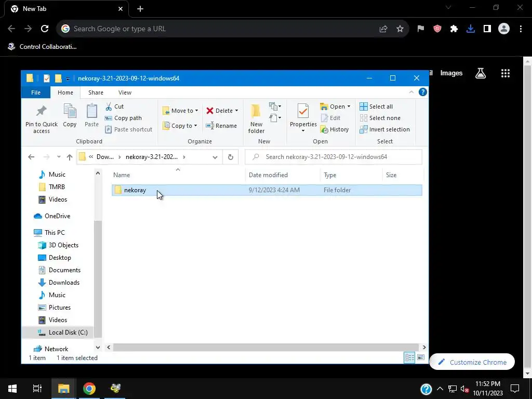The width and height of the screenshot is (532, 399).
Task: Reload the Chrome page
Action: coord(45,29)
